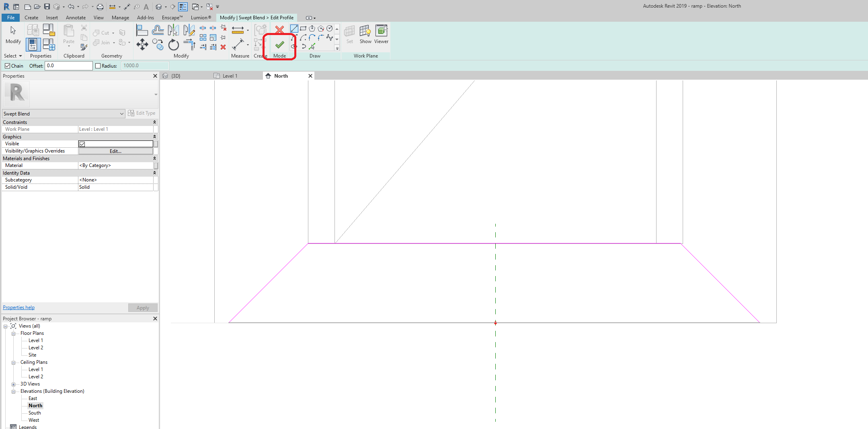This screenshot has width=868, height=429.
Task: Click the Apply button in Properties
Action: [143, 308]
